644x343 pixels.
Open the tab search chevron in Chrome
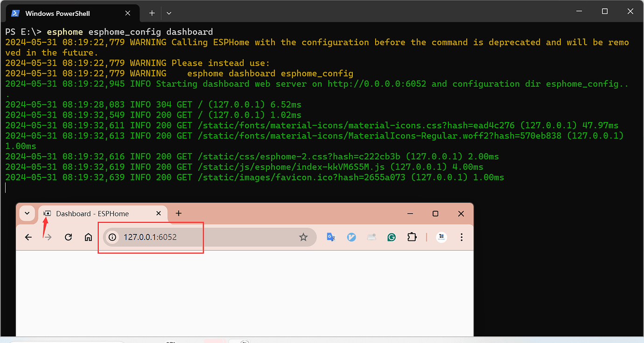tap(27, 213)
